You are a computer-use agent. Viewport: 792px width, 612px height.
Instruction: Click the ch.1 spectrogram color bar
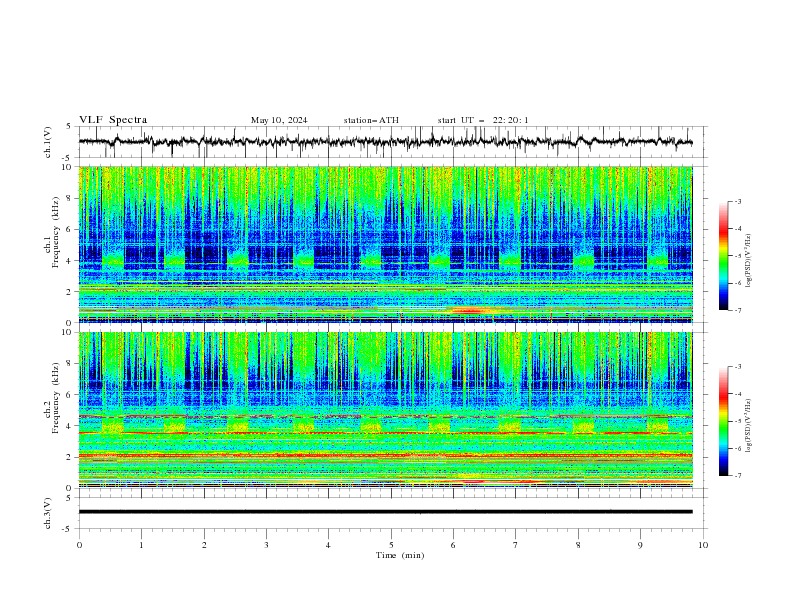tap(723, 256)
